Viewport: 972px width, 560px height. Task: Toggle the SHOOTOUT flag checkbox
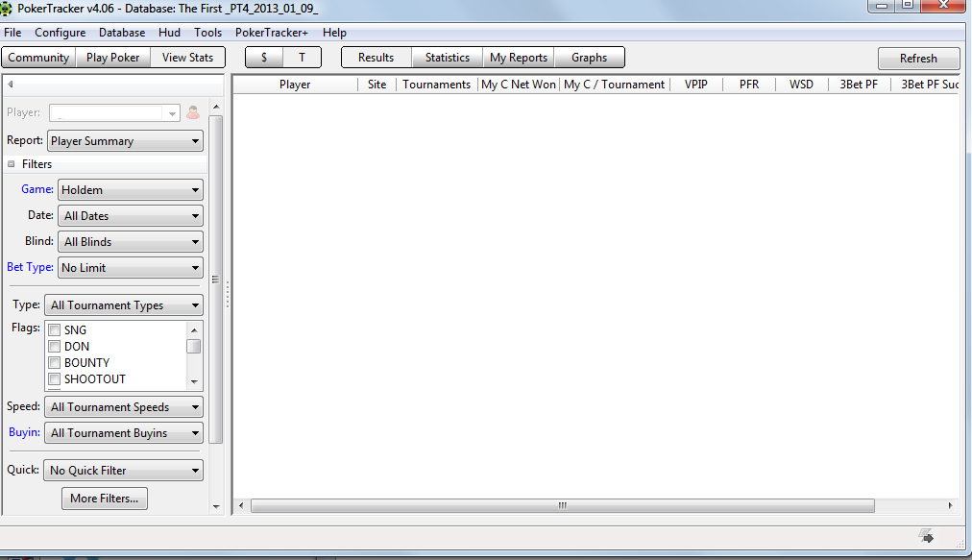point(55,378)
